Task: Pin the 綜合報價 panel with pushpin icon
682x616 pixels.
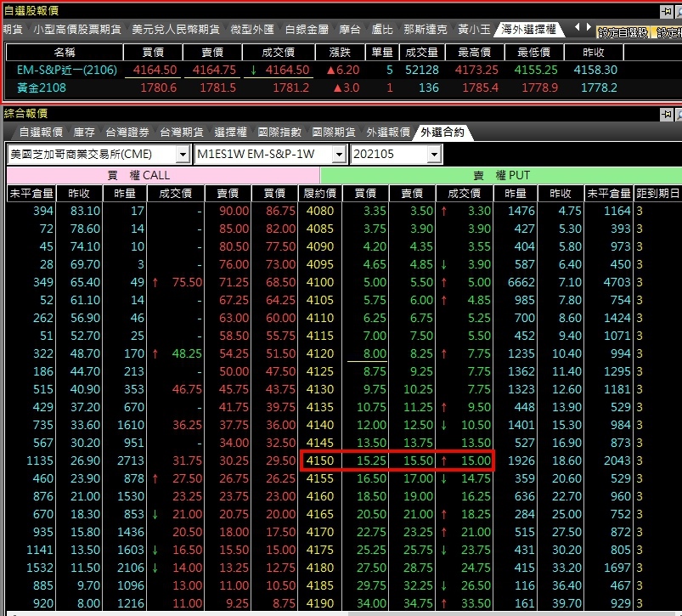Action: pos(666,115)
